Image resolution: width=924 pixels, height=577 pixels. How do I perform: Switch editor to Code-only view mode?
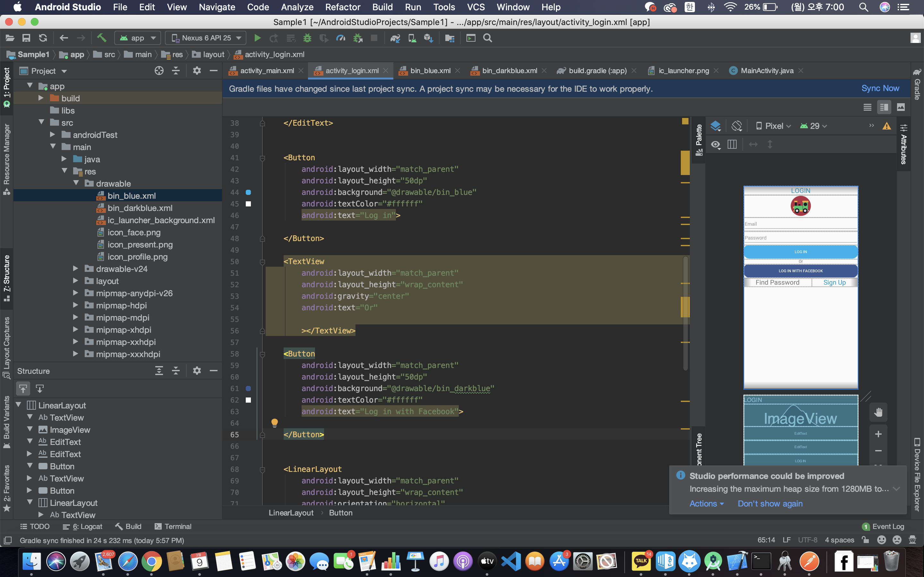[867, 107]
